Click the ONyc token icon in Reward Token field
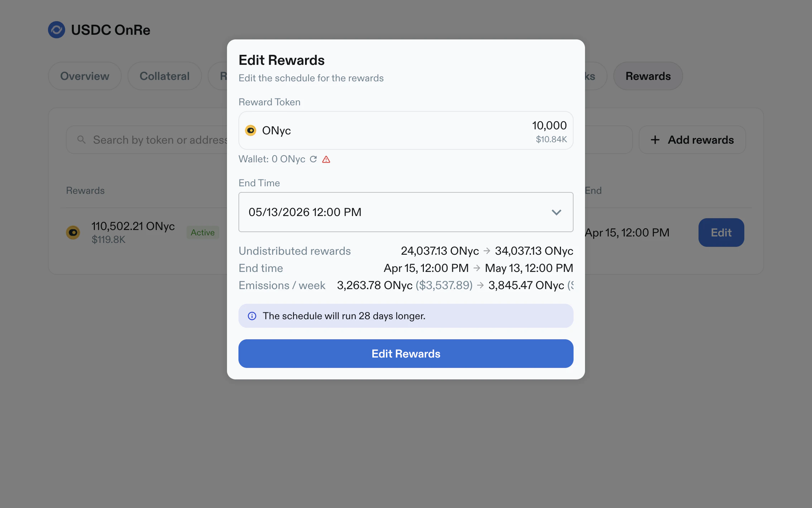The height and width of the screenshot is (508, 812). tap(251, 130)
